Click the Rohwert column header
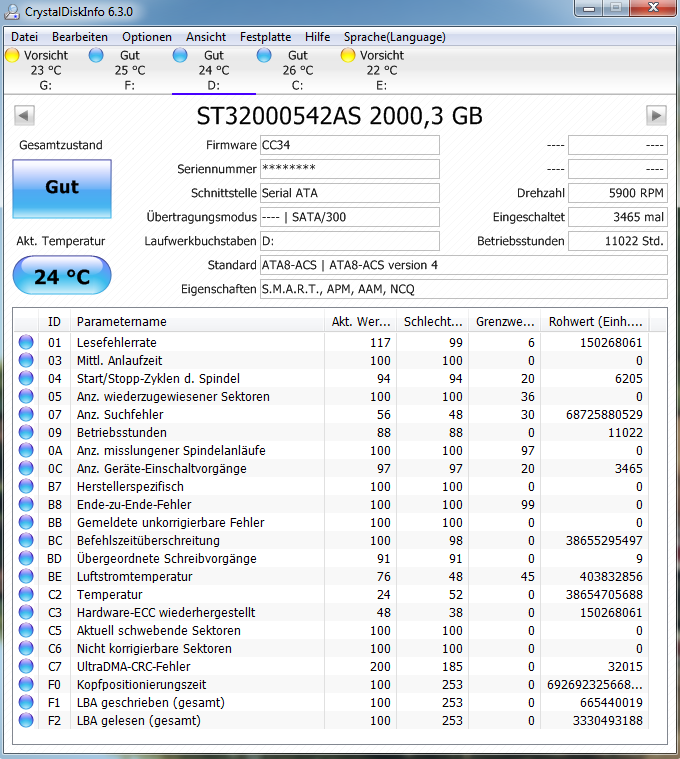This screenshot has height=759, width=680. click(595, 321)
